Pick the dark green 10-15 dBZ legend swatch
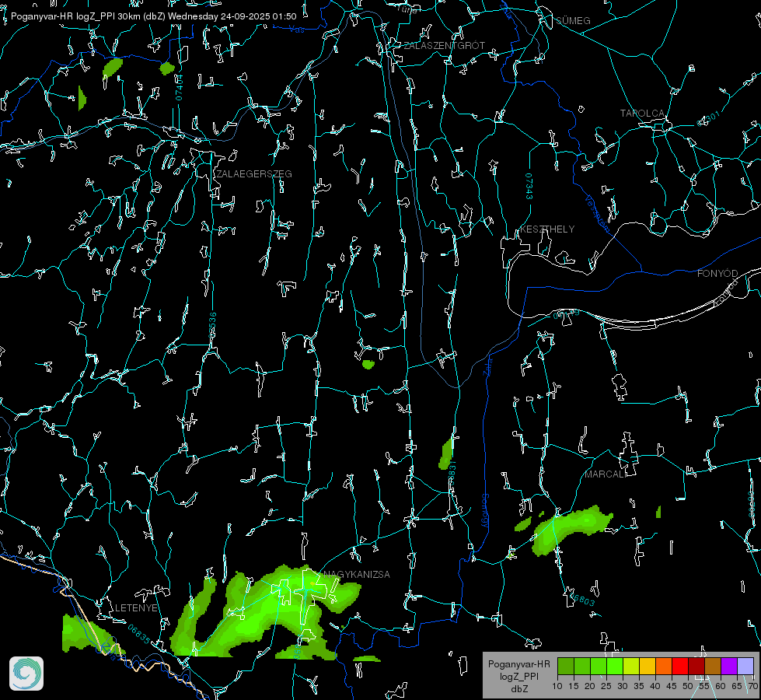This screenshot has height=700, width=761. 566,666
